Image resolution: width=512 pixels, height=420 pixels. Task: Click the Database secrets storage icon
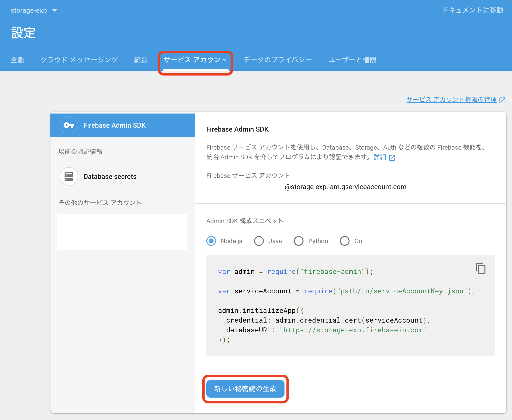[x=69, y=176]
